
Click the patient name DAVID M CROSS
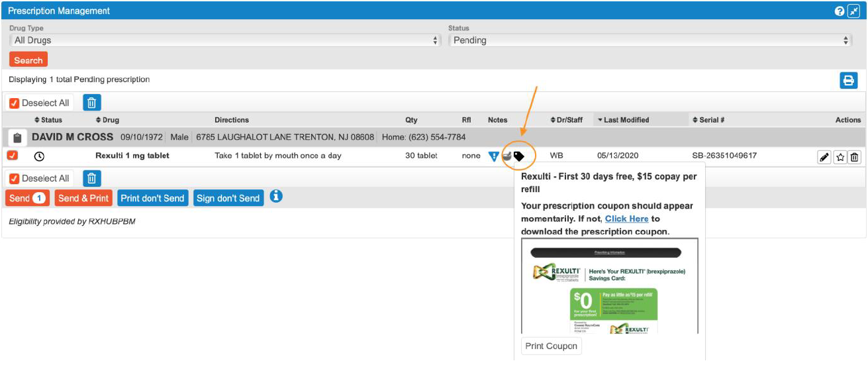coord(72,137)
